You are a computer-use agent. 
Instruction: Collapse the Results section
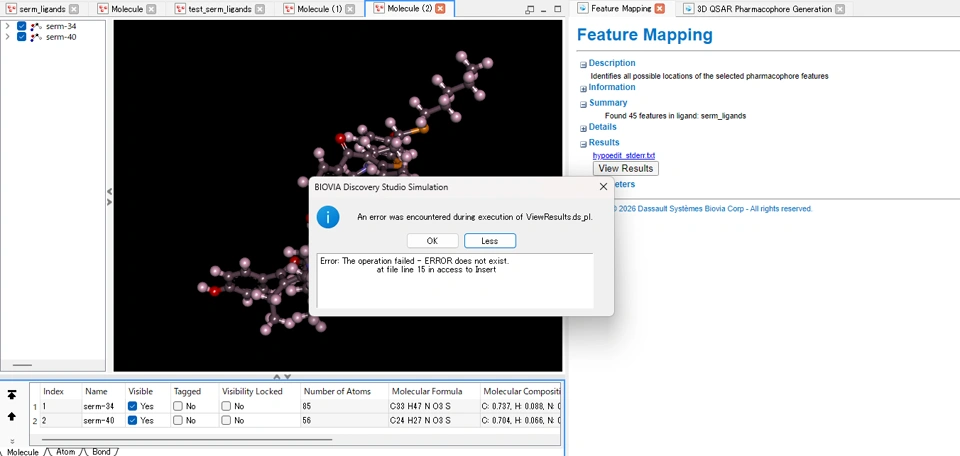pos(583,144)
